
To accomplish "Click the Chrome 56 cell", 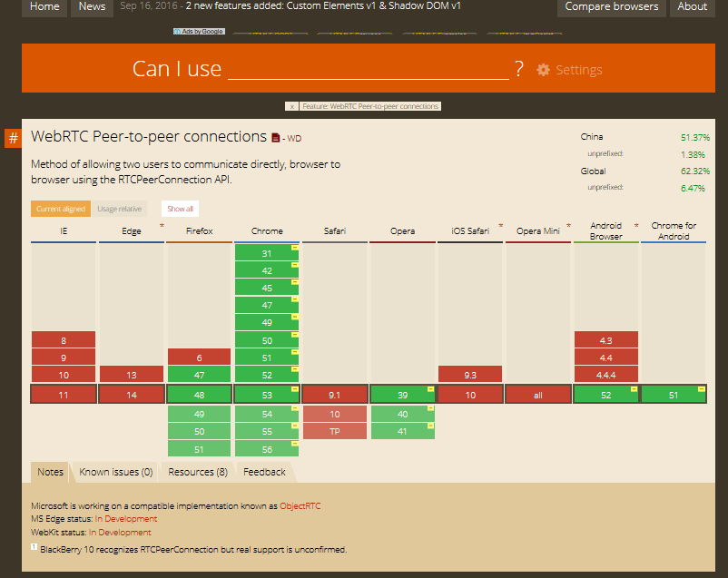I will tap(267, 449).
